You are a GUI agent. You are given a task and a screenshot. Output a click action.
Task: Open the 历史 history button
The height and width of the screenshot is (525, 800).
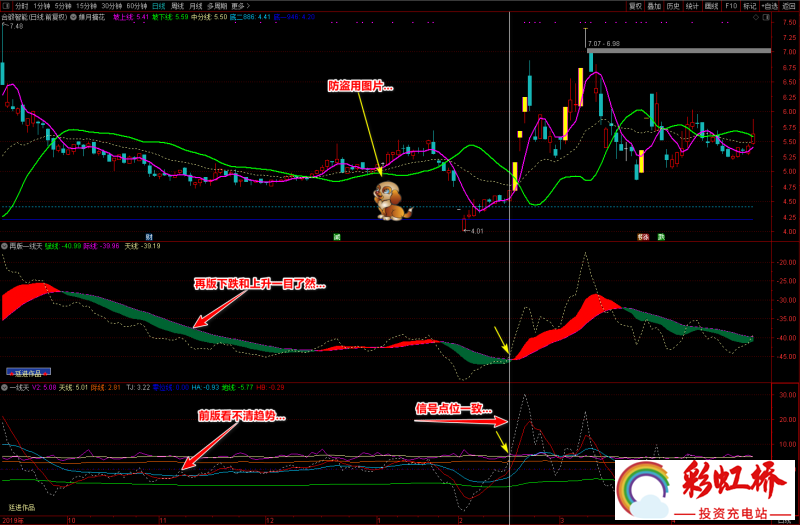pos(673,6)
